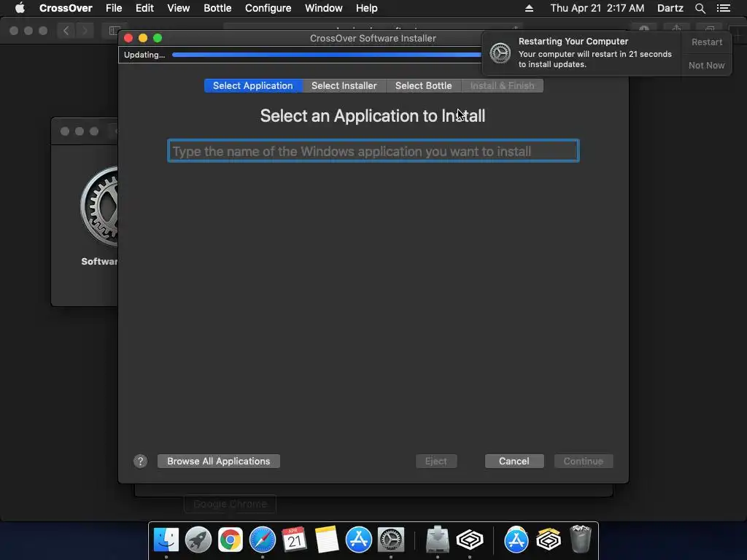Open the Trash in the Dock

coord(580,539)
